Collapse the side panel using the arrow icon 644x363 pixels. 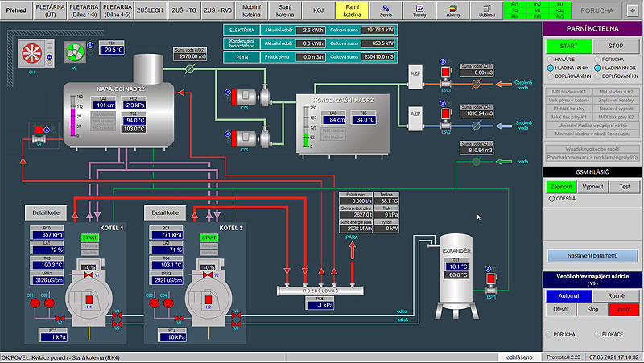[632, 10]
